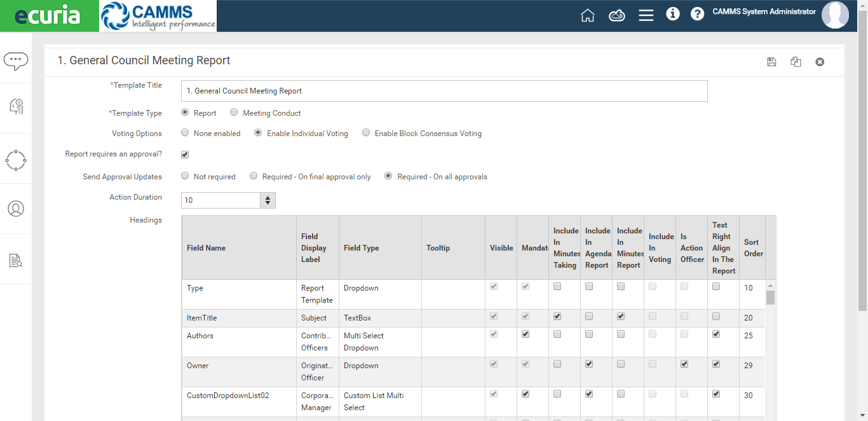This screenshot has width=868, height=421.
Task: Toggle Include In Agenda Report for Owner
Action: [x=589, y=364]
